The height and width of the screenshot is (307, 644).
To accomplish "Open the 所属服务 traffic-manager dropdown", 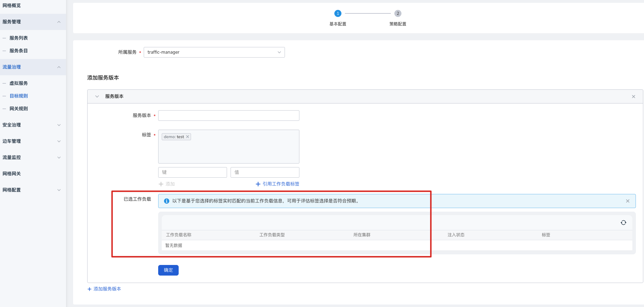I will pos(214,52).
